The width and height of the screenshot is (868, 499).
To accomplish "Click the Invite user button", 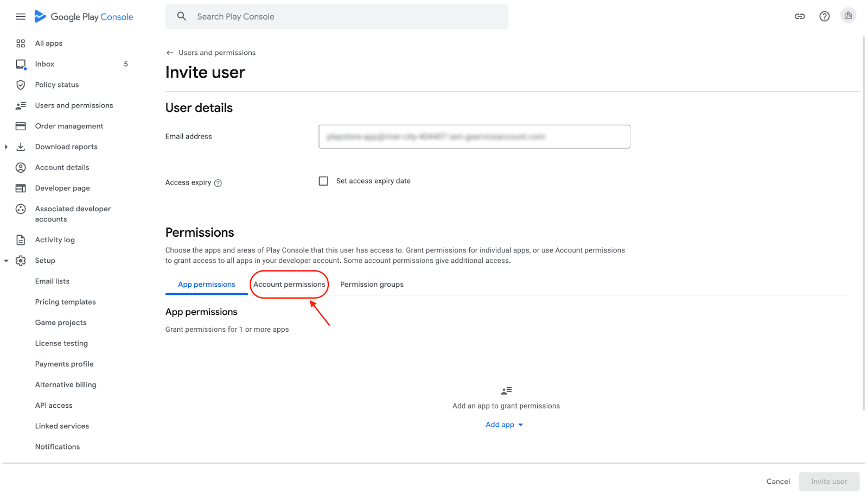I will click(829, 482).
